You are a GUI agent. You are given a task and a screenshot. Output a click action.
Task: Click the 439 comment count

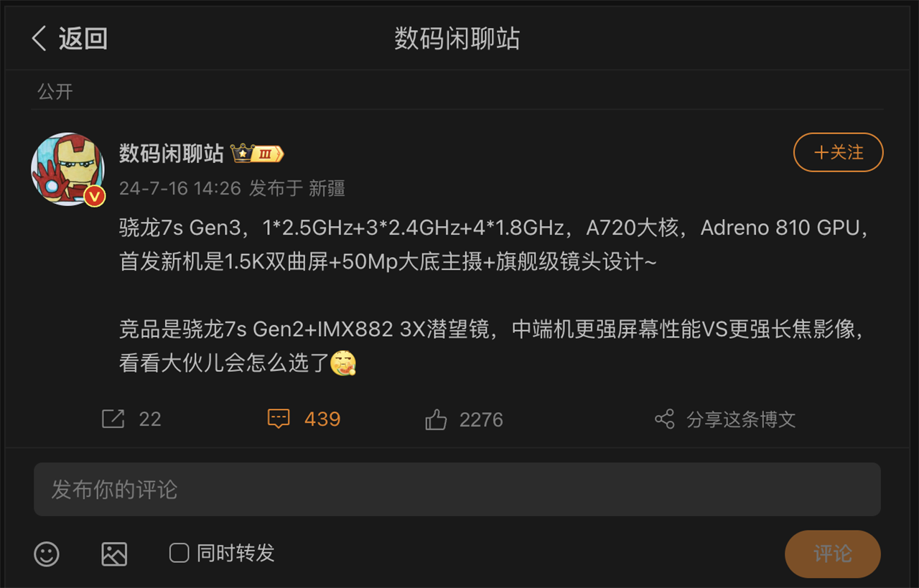coord(322,419)
